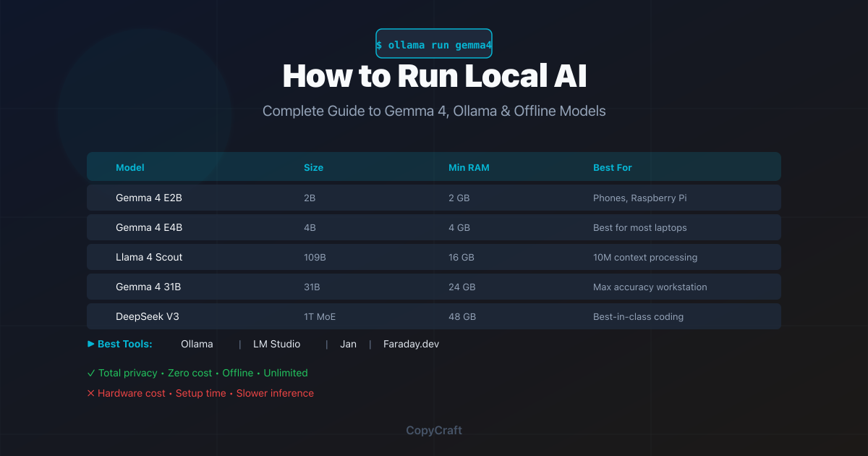The width and height of the screenshot is (868, 456).
Task: Click the green checkmark before 'Total privacy'
Action: [x=91, y=373]
